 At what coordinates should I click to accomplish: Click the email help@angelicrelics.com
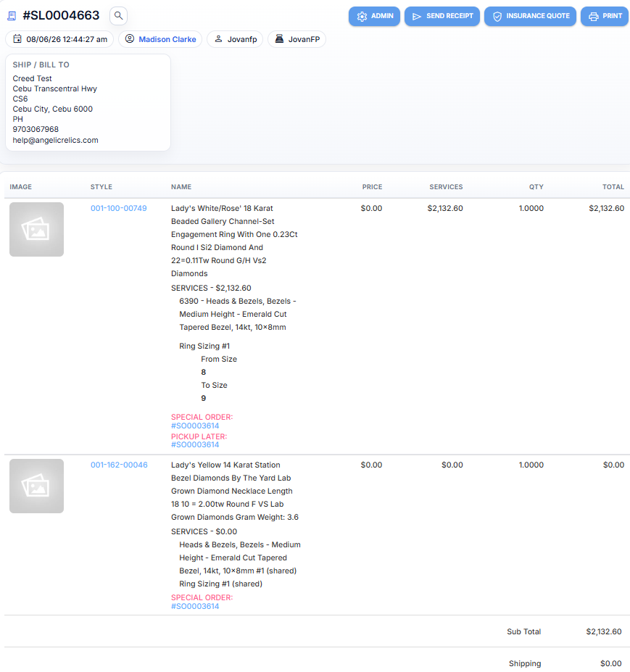click(55, 140)
